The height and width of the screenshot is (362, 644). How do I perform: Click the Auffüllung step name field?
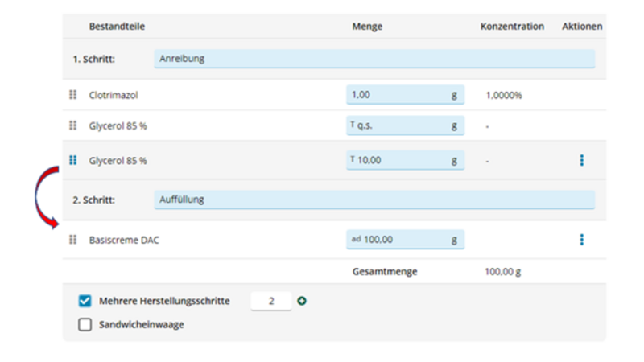tap(374, 199)
